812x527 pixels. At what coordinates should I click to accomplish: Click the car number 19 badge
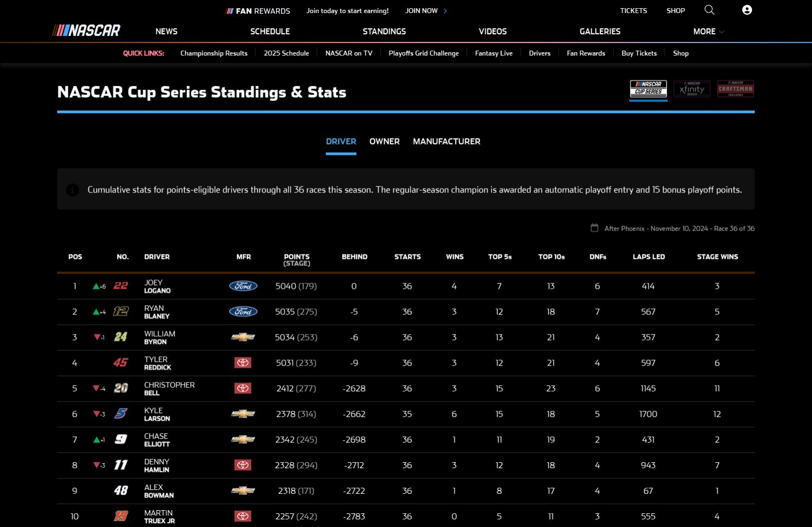coord(121,516)
